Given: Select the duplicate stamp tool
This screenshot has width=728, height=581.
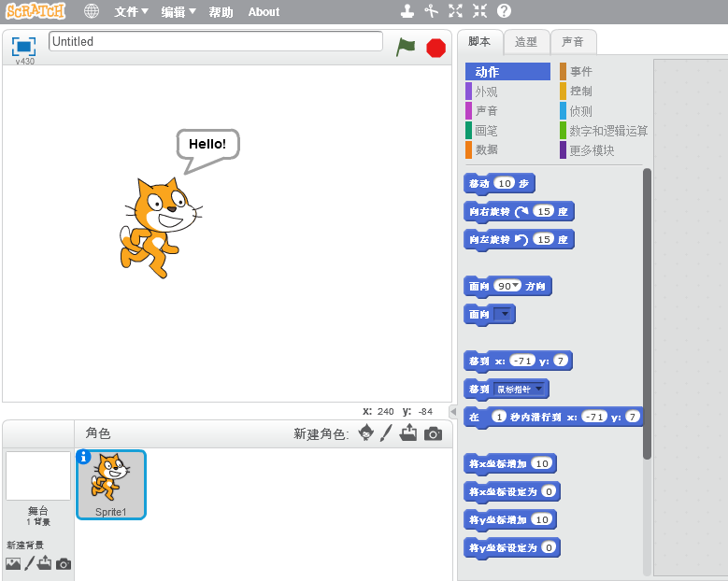Looking at the screenshot, I should click(407, 11).
